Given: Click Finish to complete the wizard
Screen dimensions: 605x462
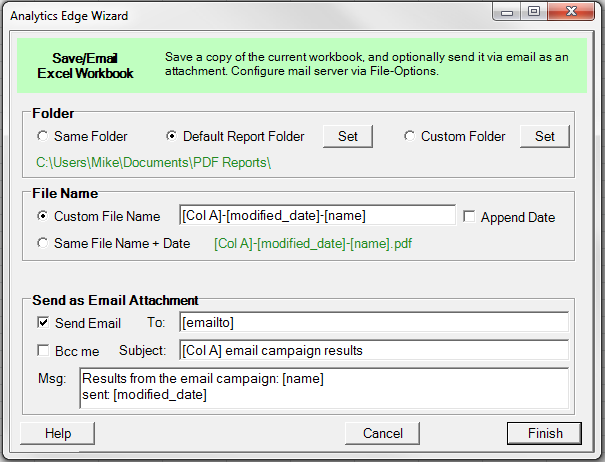Looking at the screenshot, I should coord(543,433).
